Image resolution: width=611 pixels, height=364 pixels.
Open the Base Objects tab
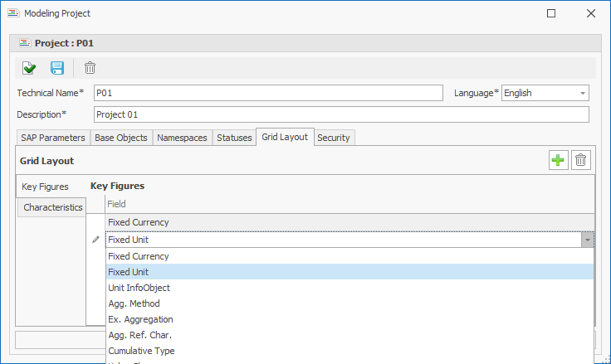coord(121,138)
